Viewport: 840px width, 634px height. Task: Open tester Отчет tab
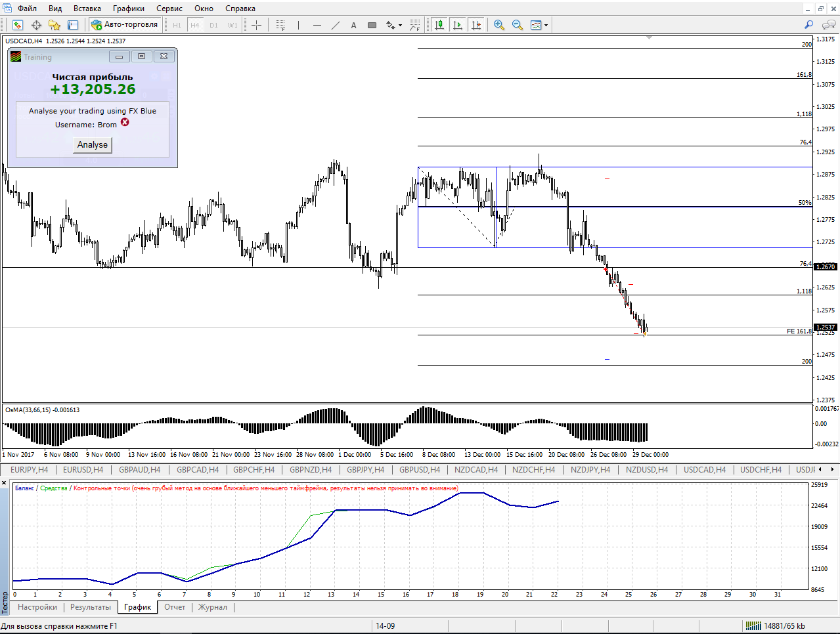point(175,607)
